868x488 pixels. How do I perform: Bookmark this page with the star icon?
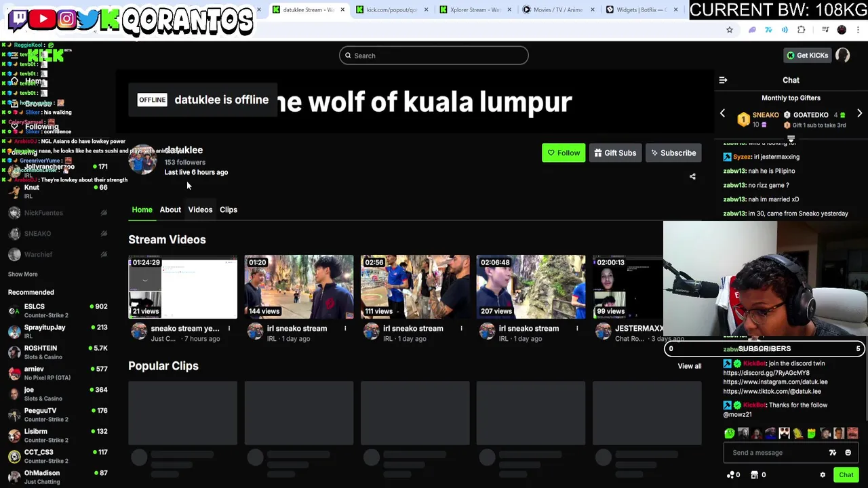point(730,30)
